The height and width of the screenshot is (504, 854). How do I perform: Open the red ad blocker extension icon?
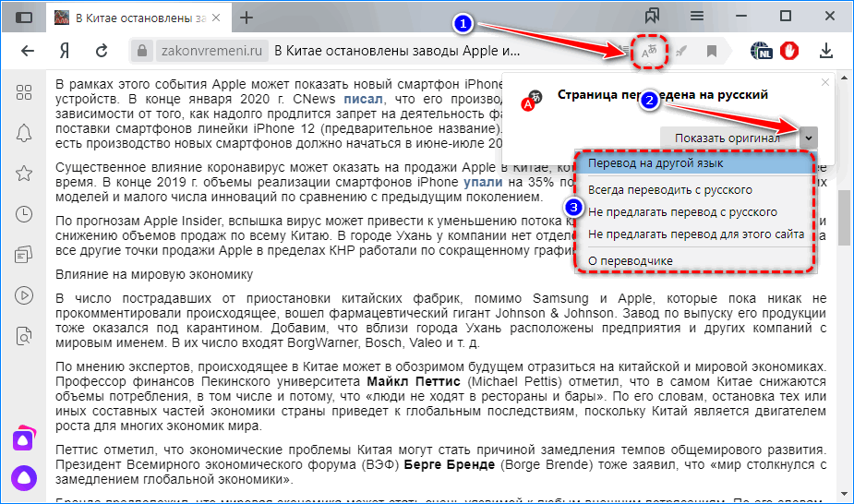(789, 51)
